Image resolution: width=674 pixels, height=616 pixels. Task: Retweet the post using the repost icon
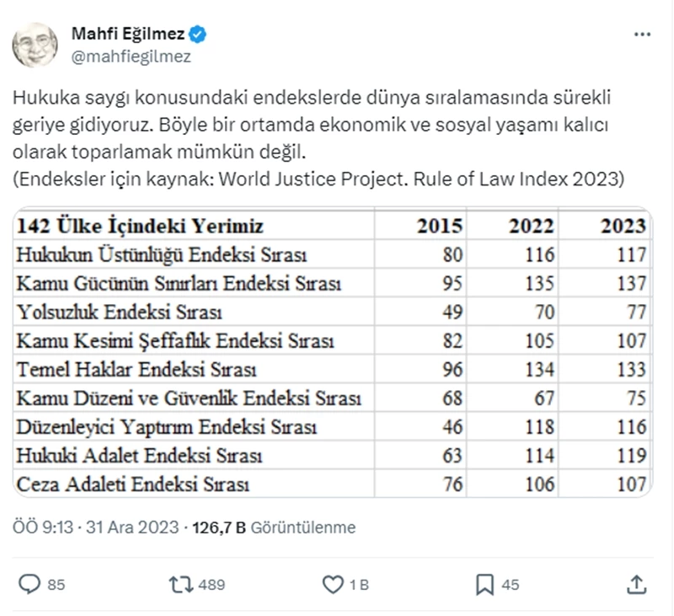181,583
